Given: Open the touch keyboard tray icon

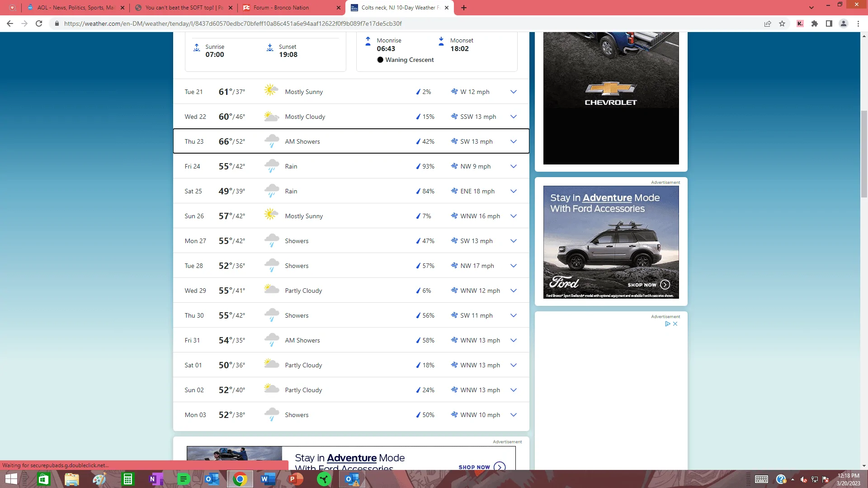Looking at the screenshot, I should click(761, 479).
